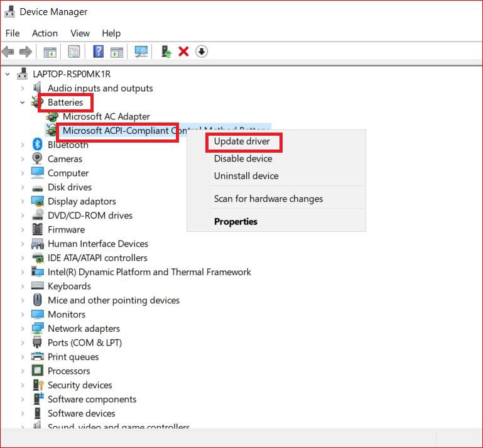Click the update driver toolbar icon
483x448 pixels.
coord(166,52)
